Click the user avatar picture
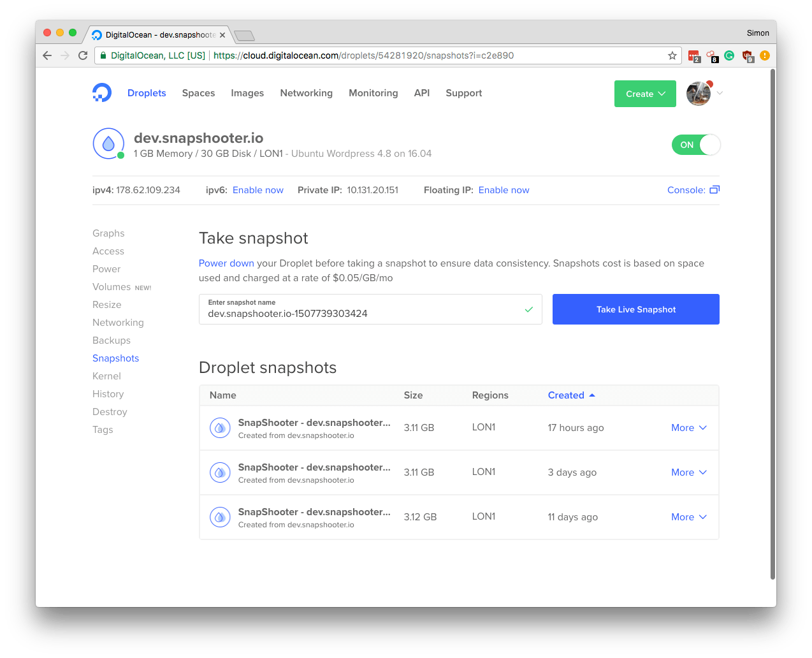812x658 pixels. (x=699, y=94)
